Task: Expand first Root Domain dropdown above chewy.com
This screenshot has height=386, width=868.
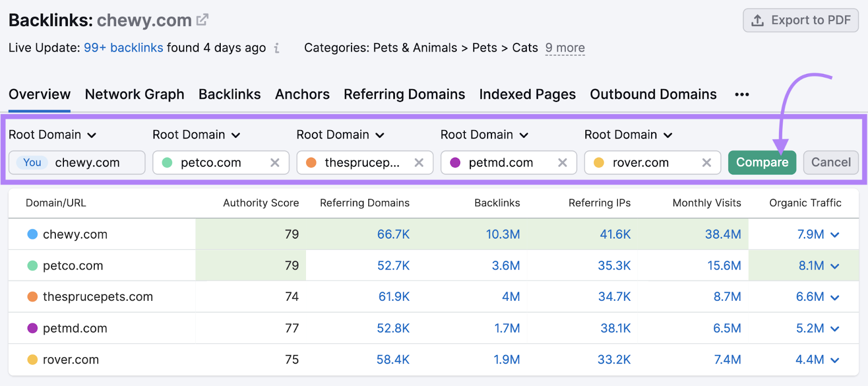Action: click(x=53, y=135)
